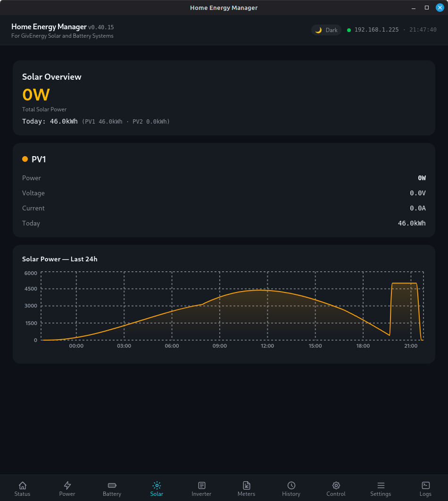Click the Voltage row label in PV1
448x501 pixels.
(x=33, y=193)
